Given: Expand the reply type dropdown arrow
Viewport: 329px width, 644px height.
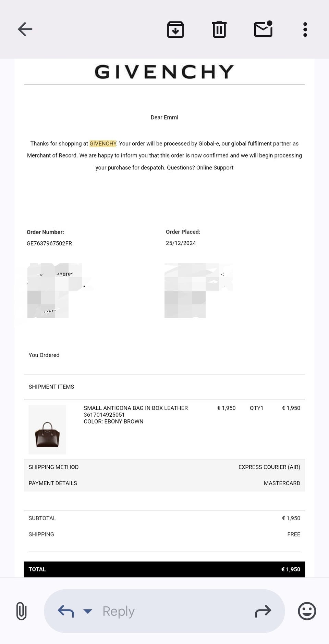Looking at the screenshot, I should tap(88, 611).
